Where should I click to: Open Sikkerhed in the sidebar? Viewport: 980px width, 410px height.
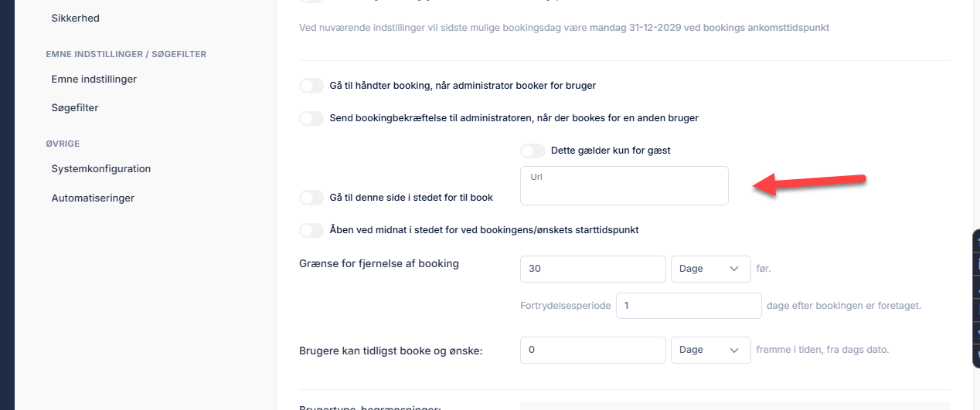(75, 18)
